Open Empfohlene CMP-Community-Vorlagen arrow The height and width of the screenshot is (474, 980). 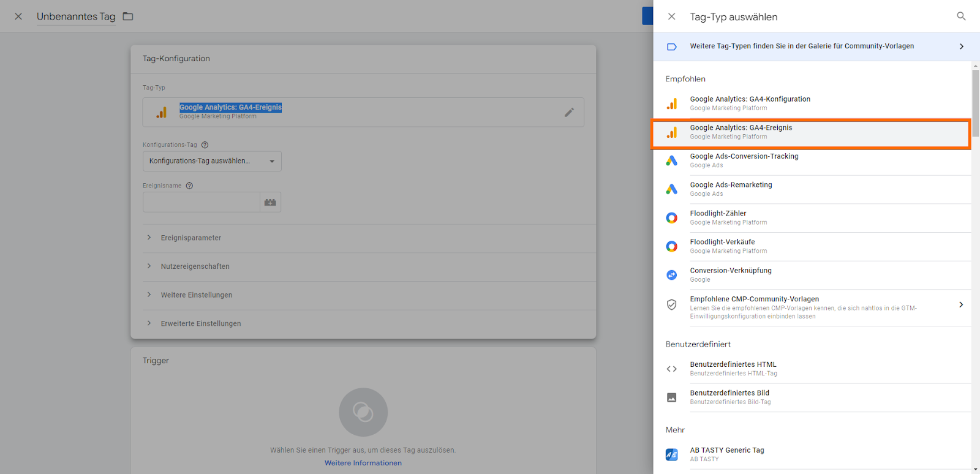[961, 304]
